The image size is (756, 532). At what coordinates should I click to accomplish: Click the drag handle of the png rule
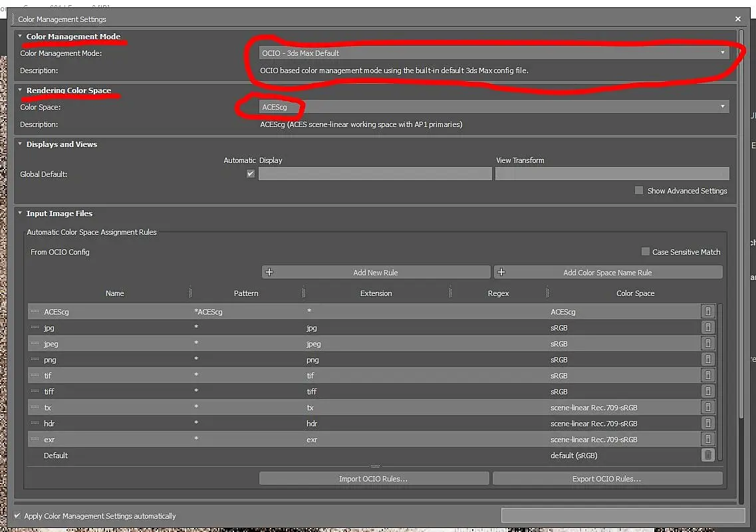tap(35, 359)
